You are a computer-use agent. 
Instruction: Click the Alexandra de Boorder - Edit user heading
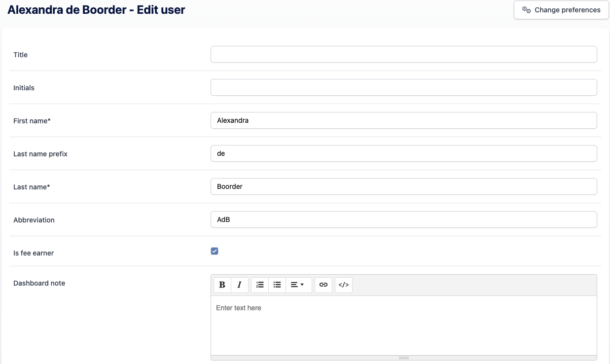click(x=96, y=9)
